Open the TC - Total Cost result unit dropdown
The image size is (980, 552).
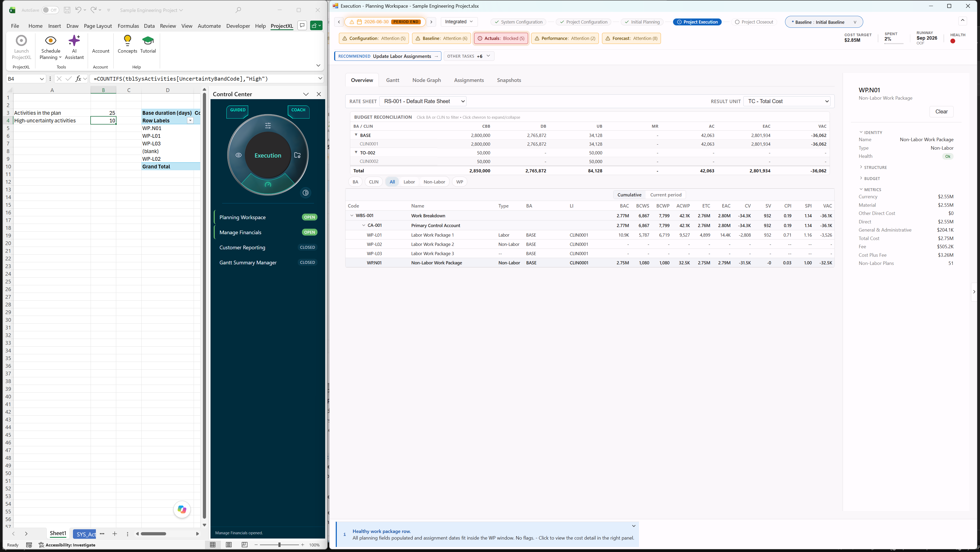pos(786,101)
